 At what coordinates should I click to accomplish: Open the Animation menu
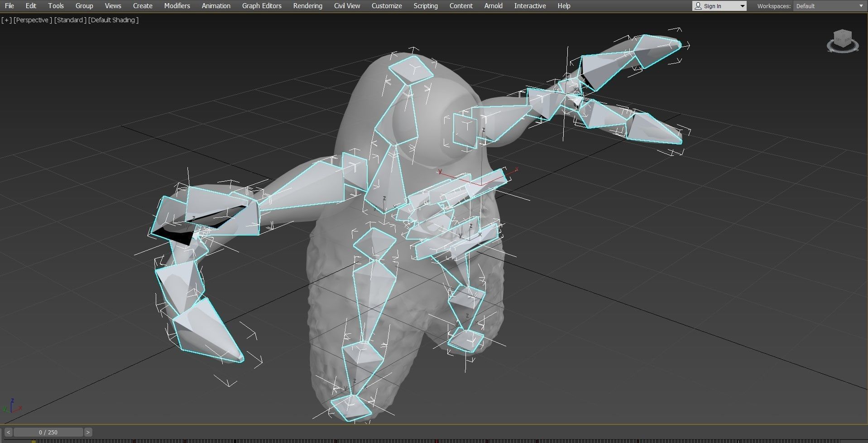(x=216, y=6)
